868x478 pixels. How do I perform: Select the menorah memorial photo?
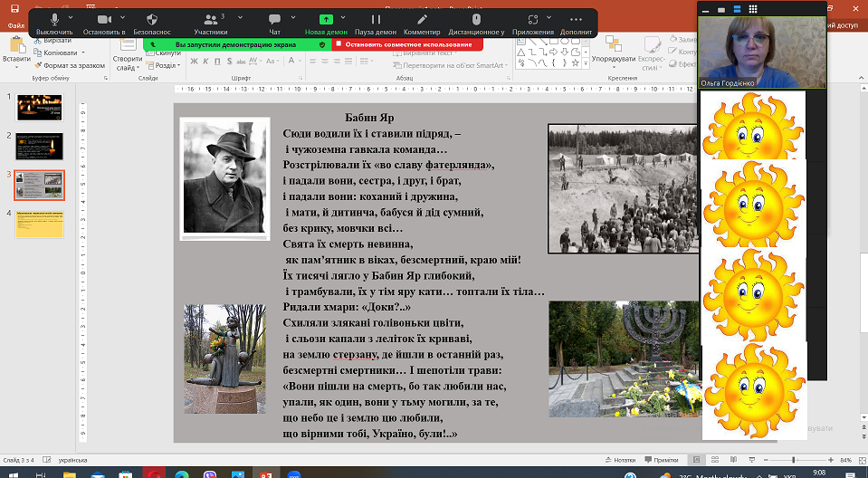(625, 358)
